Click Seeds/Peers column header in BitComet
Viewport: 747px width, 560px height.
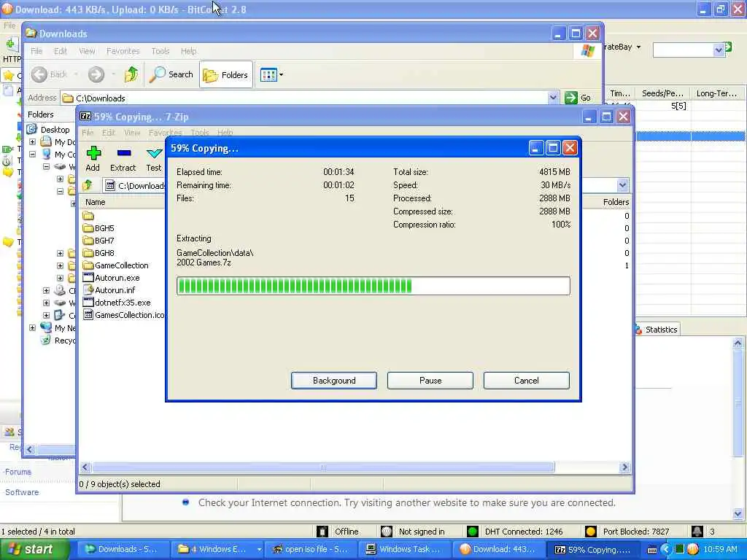point(662,93)
